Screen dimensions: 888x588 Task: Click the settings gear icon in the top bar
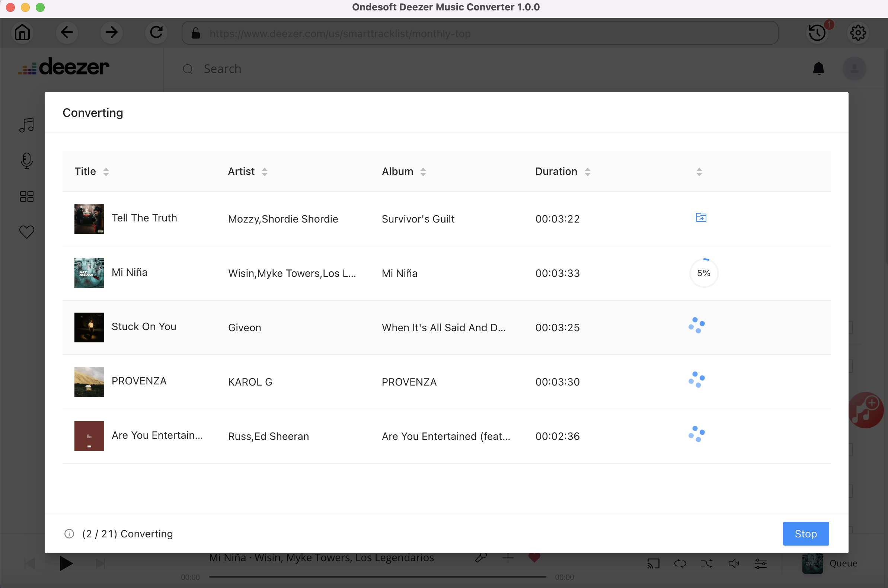coord(858,33)
